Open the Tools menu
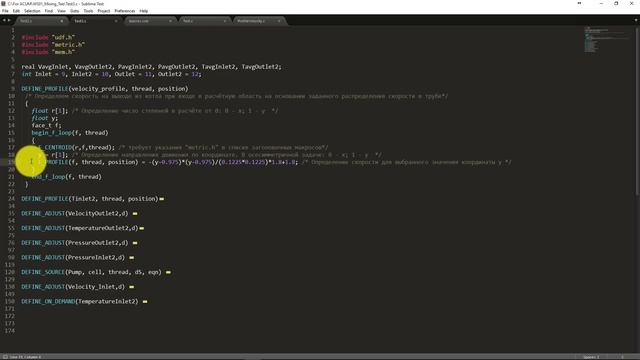This screenshot has height=360, width=640. coord(88,11)
